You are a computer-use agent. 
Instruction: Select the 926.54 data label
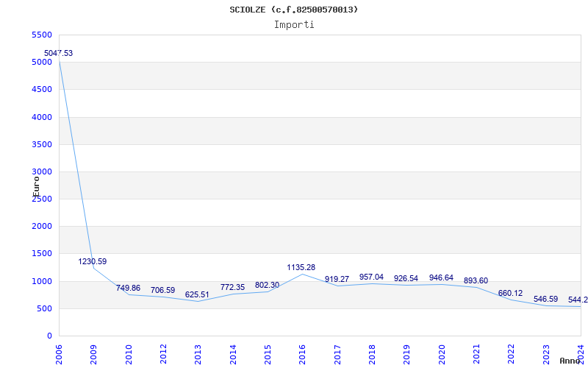(x=406, y=279)
